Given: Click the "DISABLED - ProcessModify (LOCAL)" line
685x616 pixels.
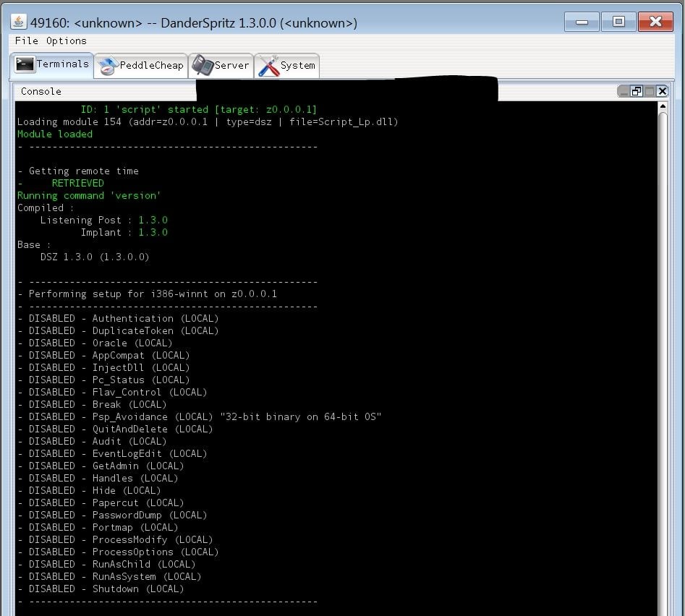Looking at the screenshot, I should coord(115,539).
